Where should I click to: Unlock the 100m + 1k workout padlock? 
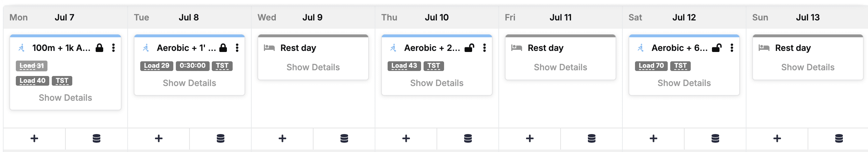[100, 48]
